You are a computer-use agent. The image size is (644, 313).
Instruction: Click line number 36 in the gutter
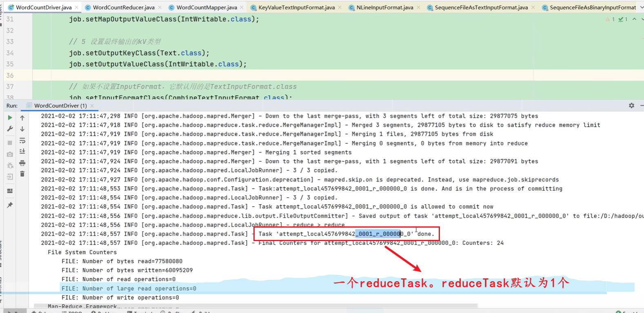[x=10, y=75]
